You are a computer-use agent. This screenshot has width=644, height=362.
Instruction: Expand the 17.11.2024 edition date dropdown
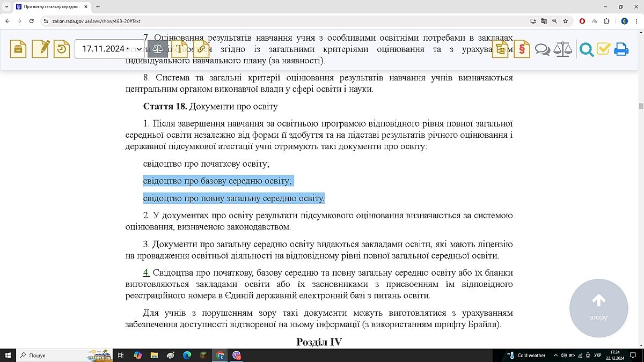109,49
